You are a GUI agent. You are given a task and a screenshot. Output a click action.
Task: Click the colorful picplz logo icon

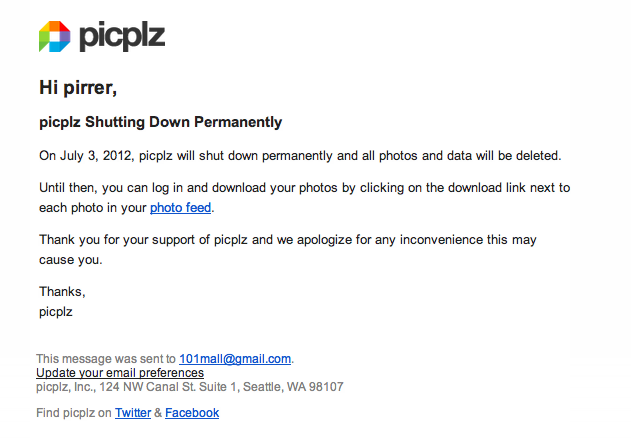tap(54, 36)
